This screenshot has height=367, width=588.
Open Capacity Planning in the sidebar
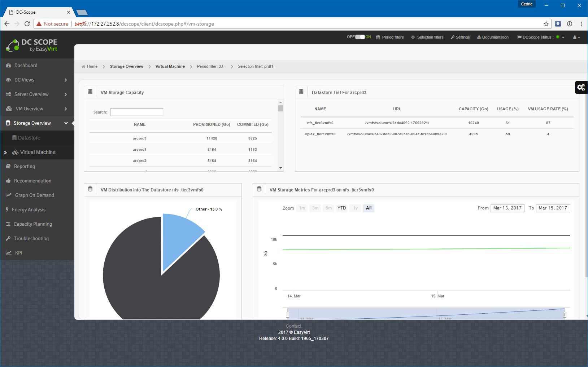click(x=32, y=224)
